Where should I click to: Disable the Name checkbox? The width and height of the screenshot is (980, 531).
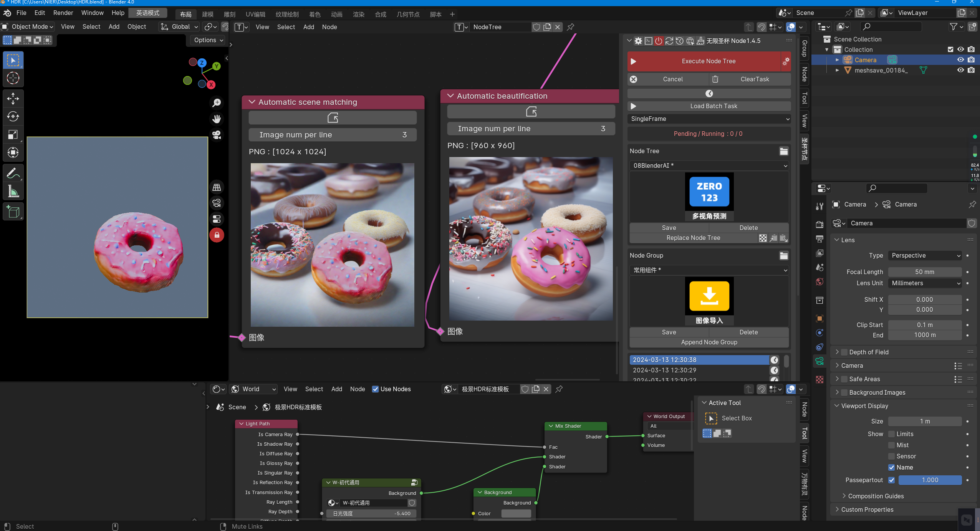coord(892,468)
